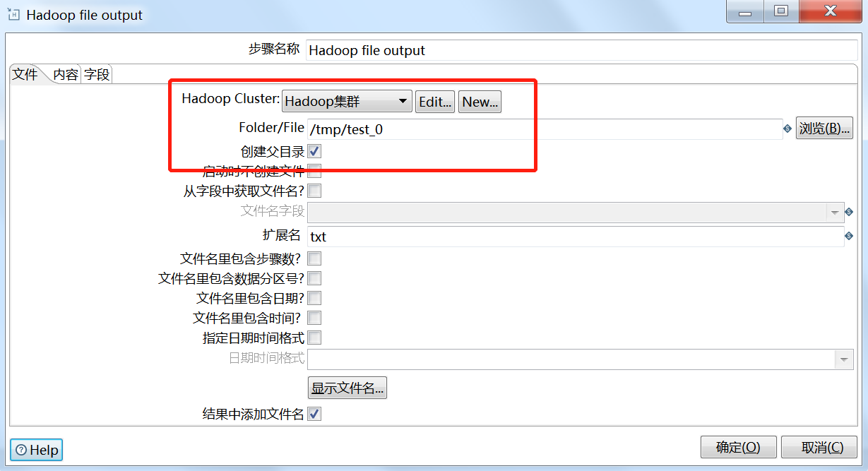The width and height of the screenshot is (868, 471).
Task: Click variable diamond icon beside 扩展名 field
Action: 849,236
